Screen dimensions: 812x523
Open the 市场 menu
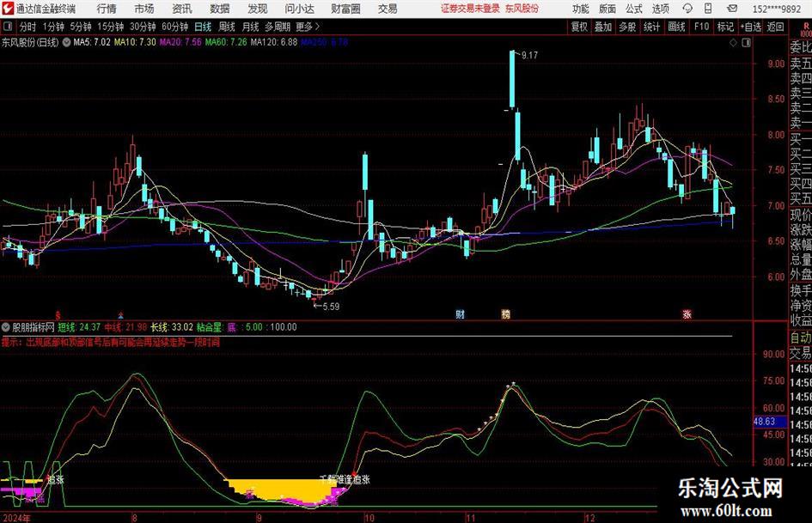144,9
